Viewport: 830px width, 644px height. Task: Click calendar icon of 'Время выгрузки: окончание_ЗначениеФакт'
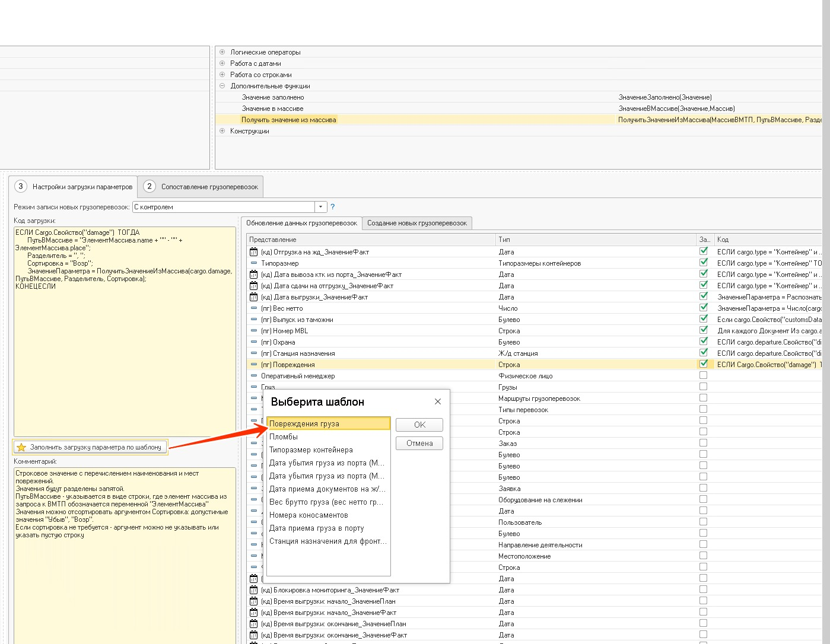(x=254, y=635)
